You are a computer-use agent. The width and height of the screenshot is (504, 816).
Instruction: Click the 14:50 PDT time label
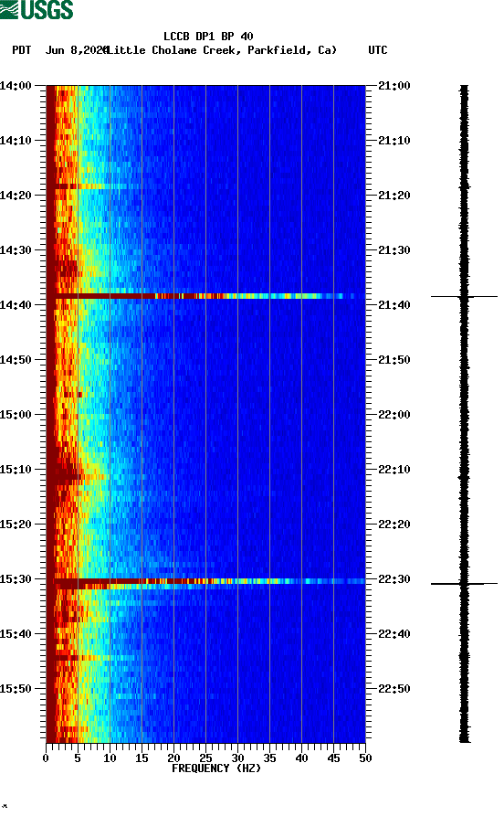[16, 360]
